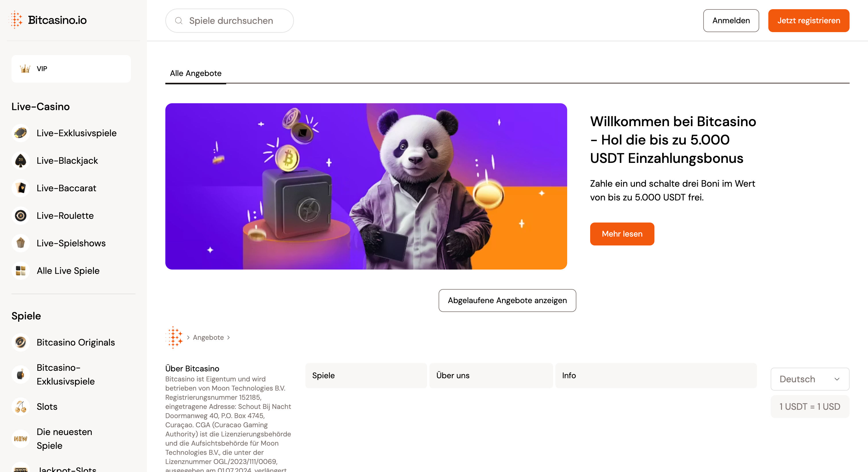Expand the Spiele footer section
Image resolution: width=868 pixels, height=472 pixels.
[x=366, y=375]
